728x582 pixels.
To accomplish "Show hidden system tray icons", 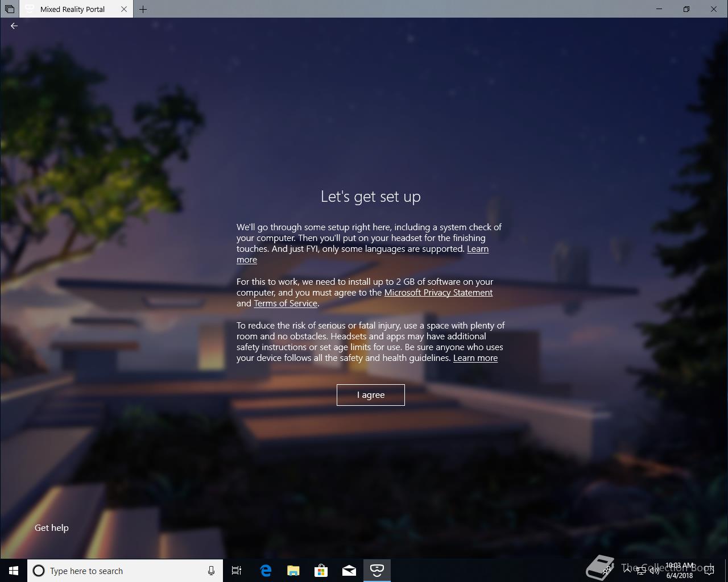I will point(626,571).
